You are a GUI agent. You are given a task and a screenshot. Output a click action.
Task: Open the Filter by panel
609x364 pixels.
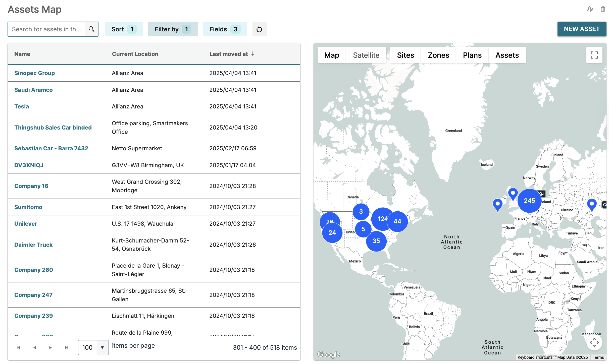tap(173, 29)
